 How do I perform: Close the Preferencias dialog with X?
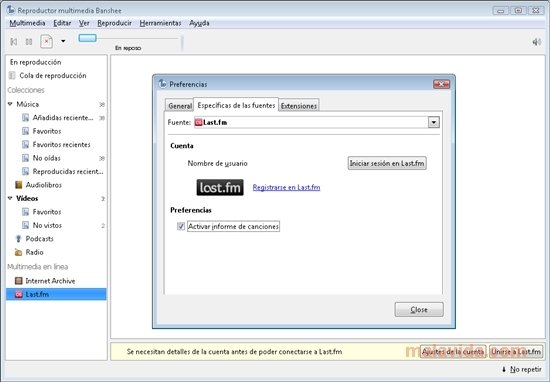point(441,84)
